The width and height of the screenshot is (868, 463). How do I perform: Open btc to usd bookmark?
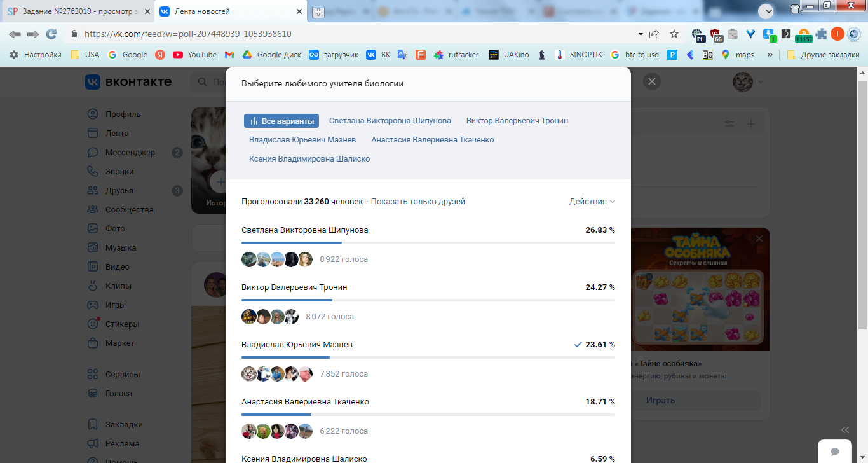point(634,55)
